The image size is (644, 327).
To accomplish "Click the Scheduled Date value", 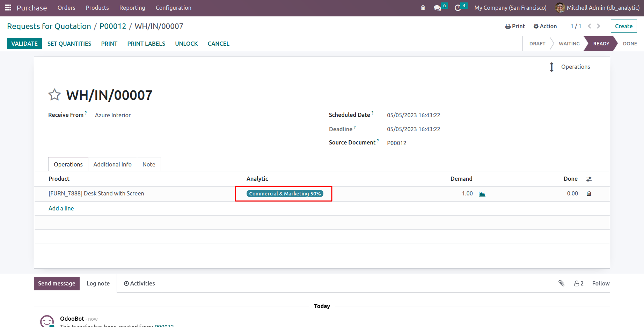I will coord(414,115).
